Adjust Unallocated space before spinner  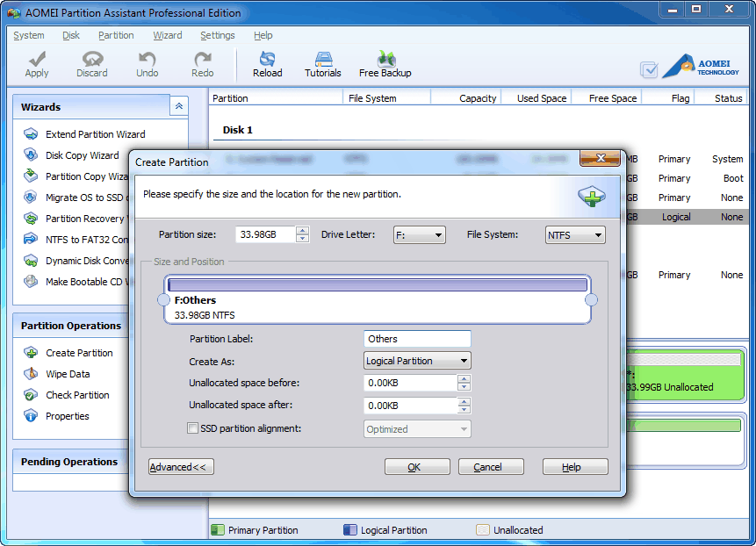464,383
